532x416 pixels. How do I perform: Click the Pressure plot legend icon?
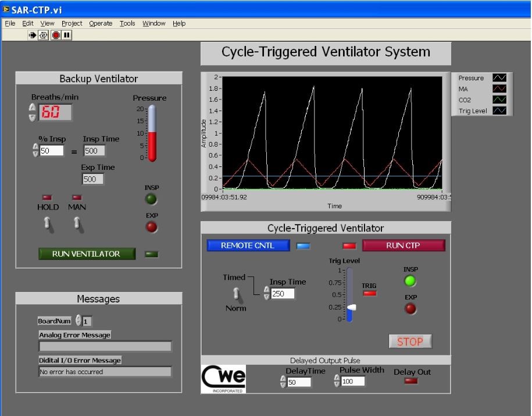point(499,78)
